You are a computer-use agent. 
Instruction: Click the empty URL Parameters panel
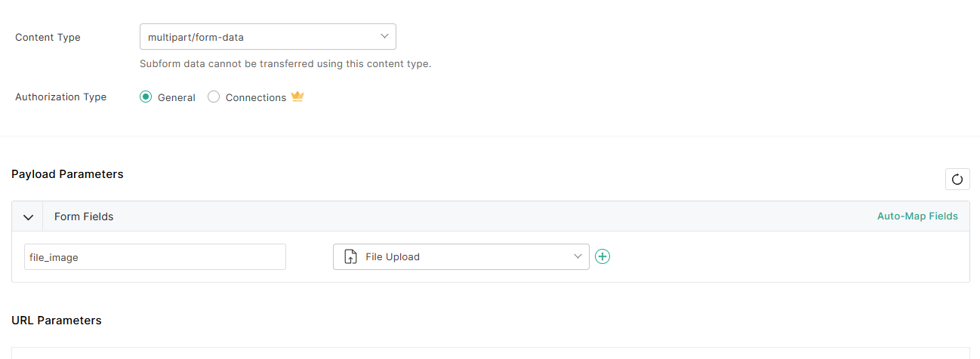pyautogui.click(x=490, y=353)
